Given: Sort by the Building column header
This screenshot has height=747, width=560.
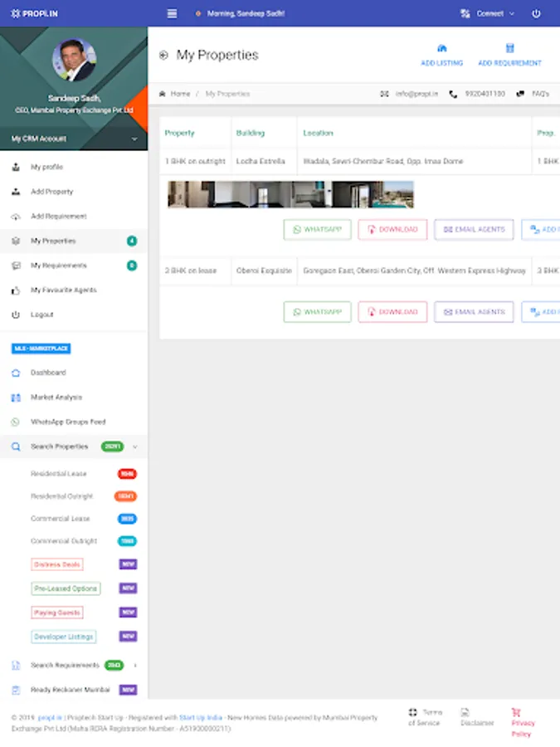Looking at the screenshot, I should pyautogui.click(x=250, y=133).
